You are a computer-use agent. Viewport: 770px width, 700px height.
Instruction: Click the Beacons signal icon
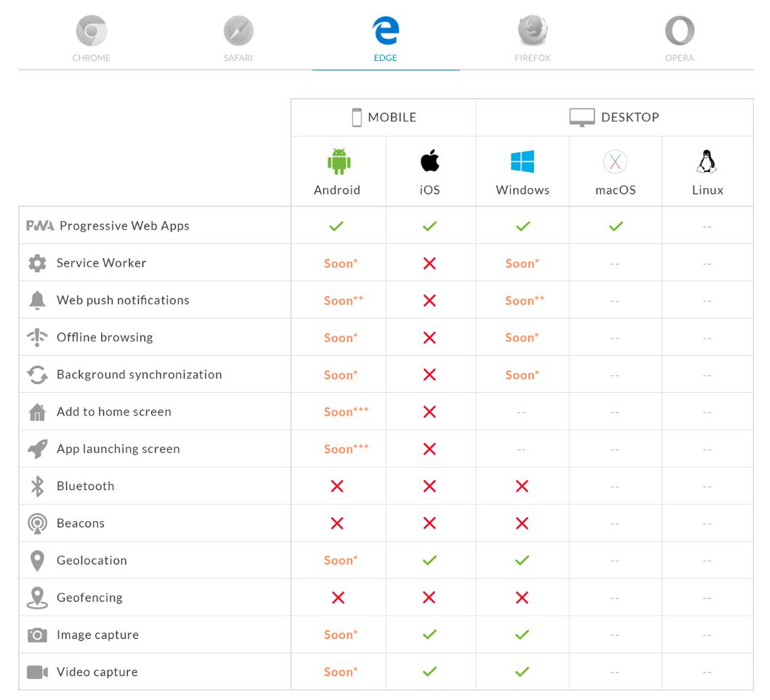[37, 524]
